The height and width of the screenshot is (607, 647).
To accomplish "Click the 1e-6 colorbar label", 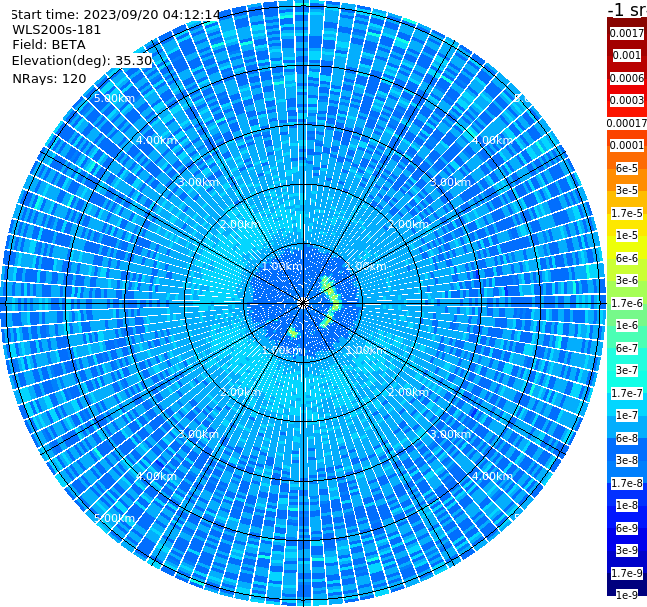I will (x=627, y=325).
